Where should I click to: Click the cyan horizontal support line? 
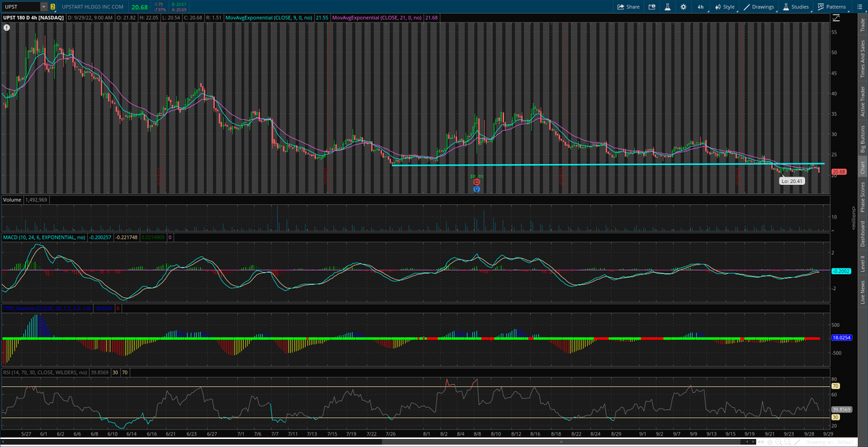point(608,165)
